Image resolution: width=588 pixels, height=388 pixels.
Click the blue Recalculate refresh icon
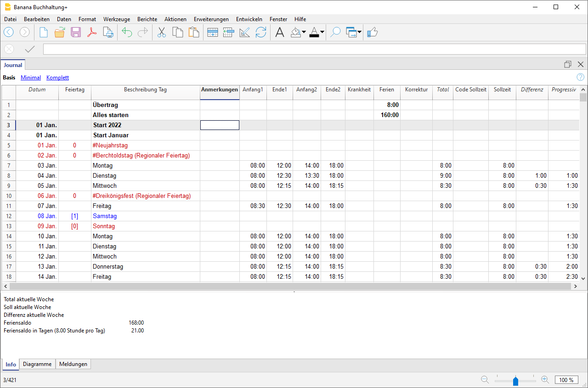coord(261,32)
